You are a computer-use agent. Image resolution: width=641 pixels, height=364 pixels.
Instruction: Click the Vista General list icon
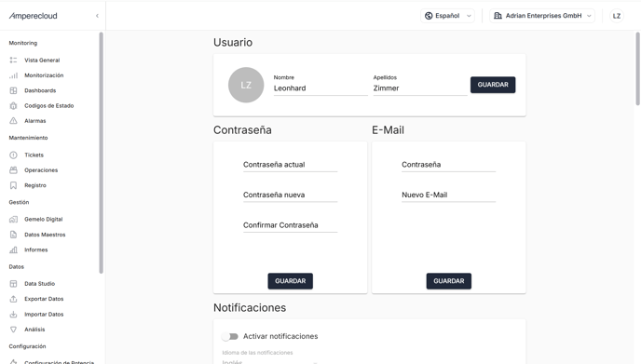(13, 61)
